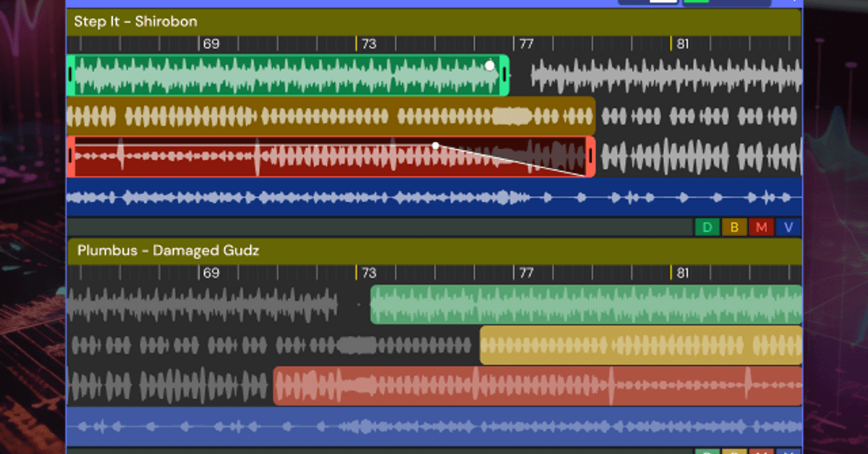Click the white fade envelope point on the red clip
Viewport: 868px width, 454px height.
point(435,145)
